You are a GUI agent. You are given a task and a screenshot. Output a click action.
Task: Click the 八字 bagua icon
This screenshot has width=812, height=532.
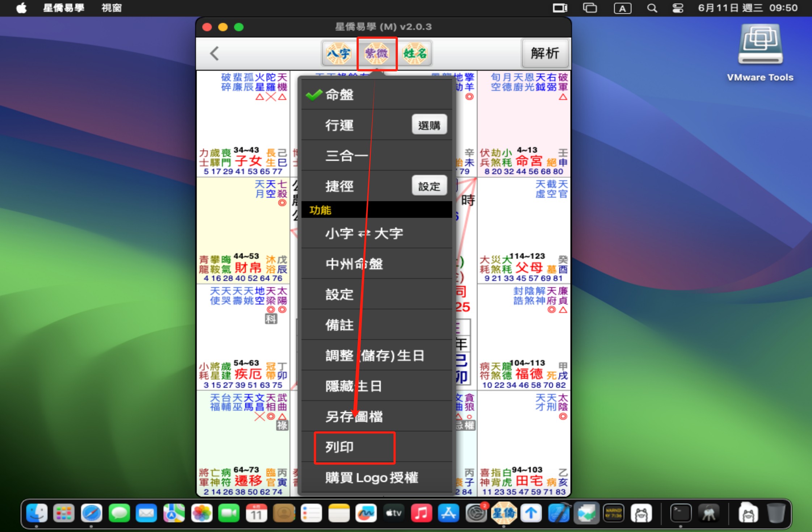click(338, 54)
